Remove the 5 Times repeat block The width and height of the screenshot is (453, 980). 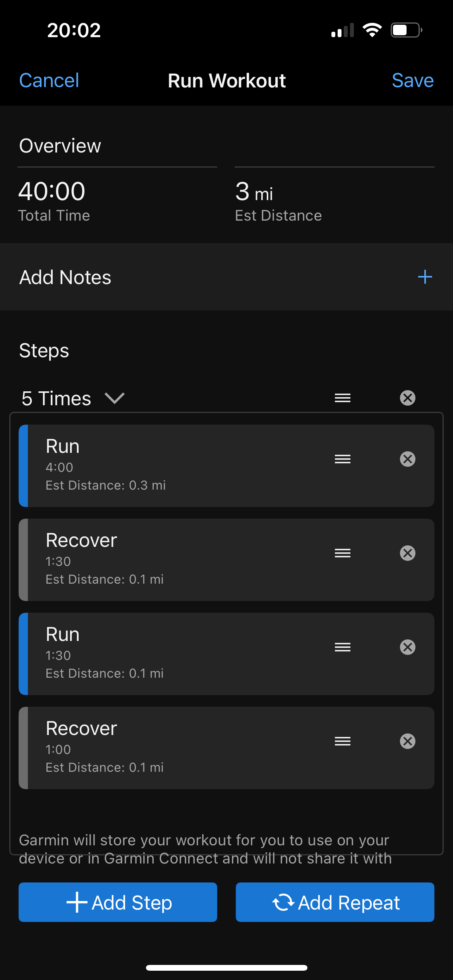coord(407,398)
